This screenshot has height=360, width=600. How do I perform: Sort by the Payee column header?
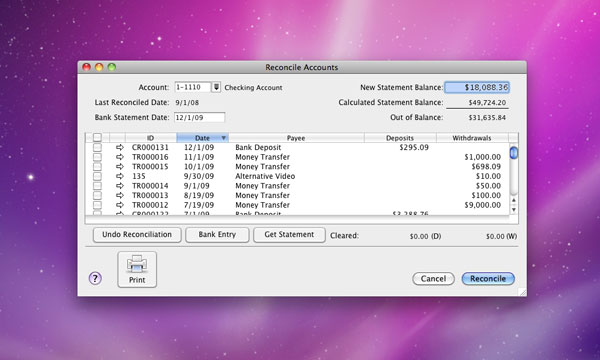[296, 138]
